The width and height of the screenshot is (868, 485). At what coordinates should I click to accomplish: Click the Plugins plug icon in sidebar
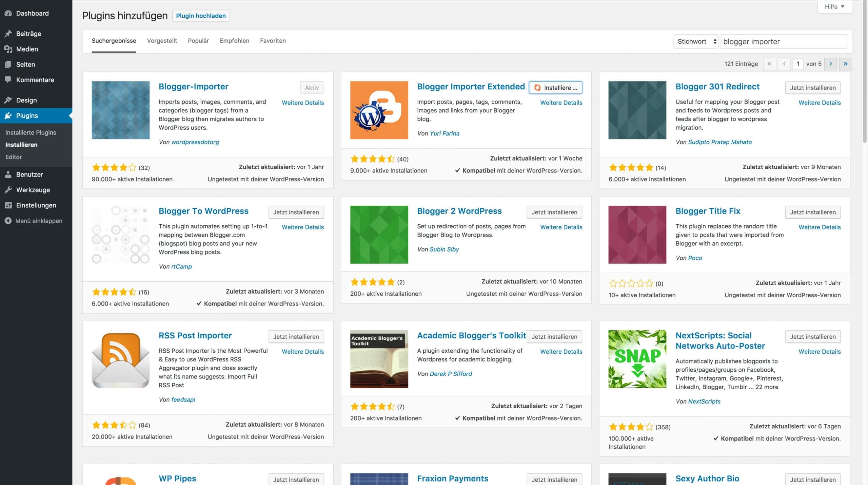(8, 115)
